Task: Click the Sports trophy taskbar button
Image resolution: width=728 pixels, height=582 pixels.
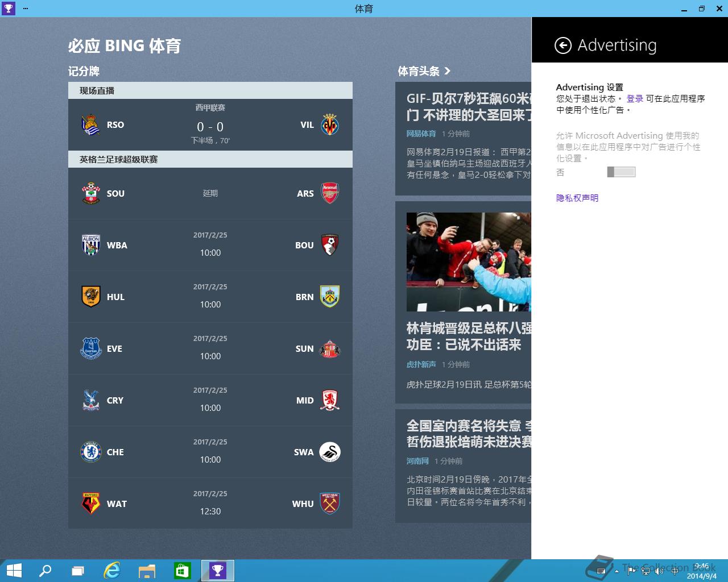Action: [218, 571]
